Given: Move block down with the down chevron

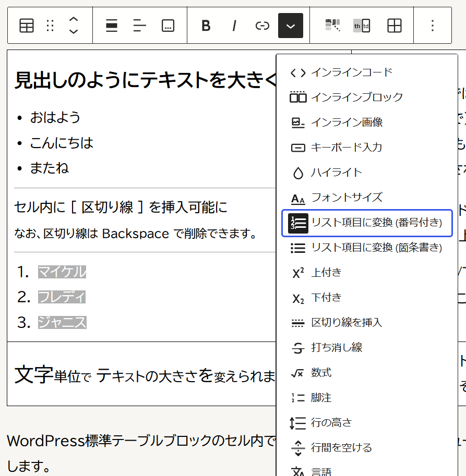Looking at the screenshot, I should 74,31.
